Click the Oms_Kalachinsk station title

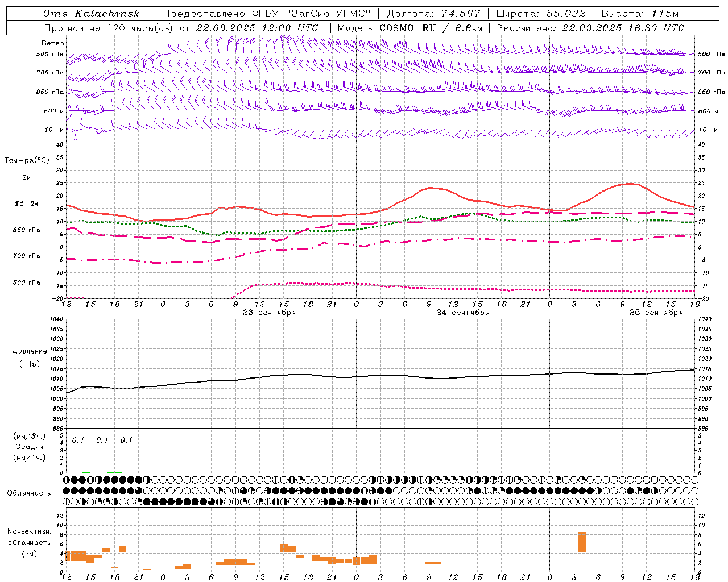pos(91,14)
